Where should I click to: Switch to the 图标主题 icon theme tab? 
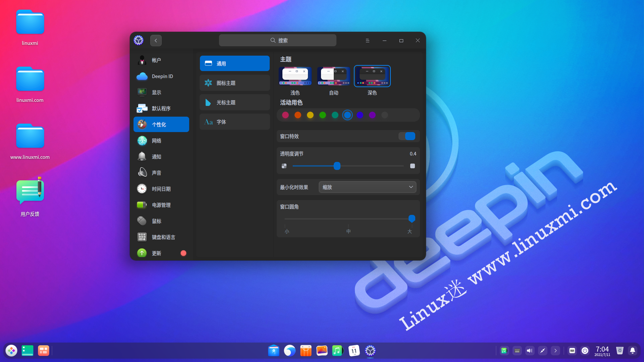point(235,83)
